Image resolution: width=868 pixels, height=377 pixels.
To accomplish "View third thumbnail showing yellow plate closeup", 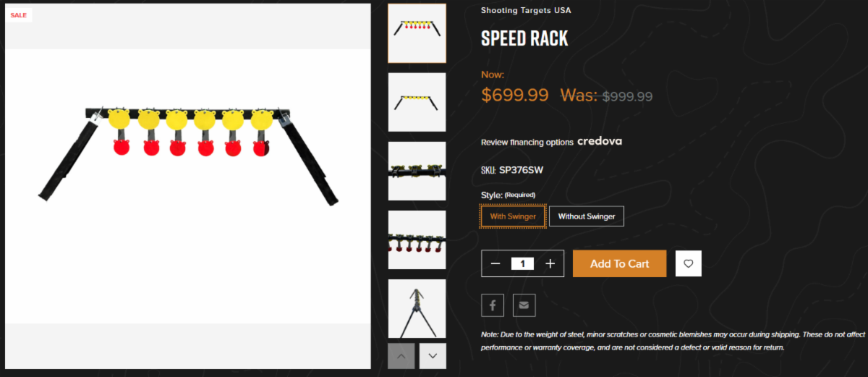I will pos(417,171).
